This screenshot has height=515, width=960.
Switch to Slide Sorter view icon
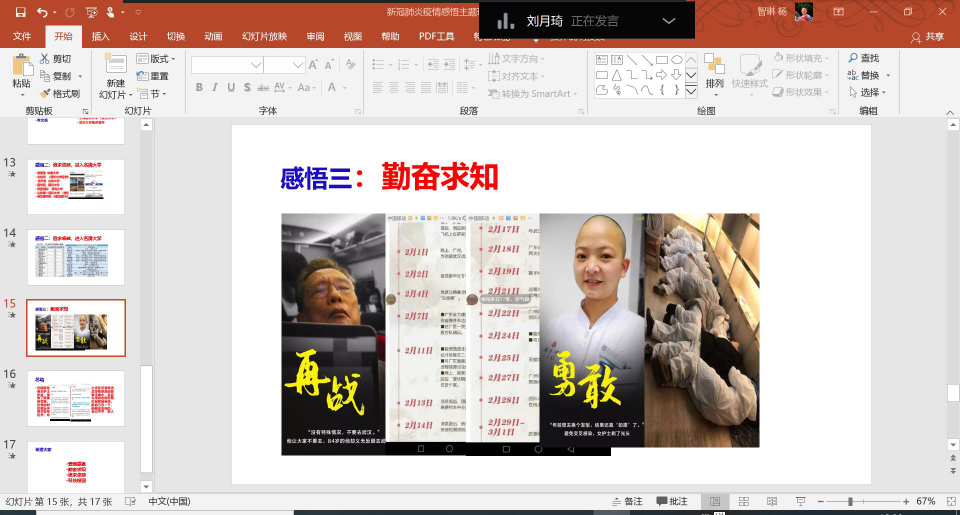(x=744, y=502)
